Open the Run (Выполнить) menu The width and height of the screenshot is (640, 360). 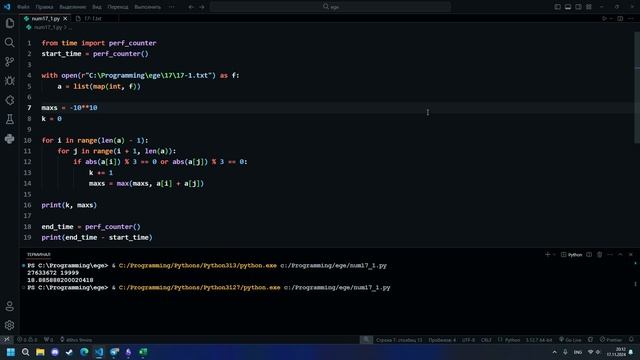coord(148,7)
